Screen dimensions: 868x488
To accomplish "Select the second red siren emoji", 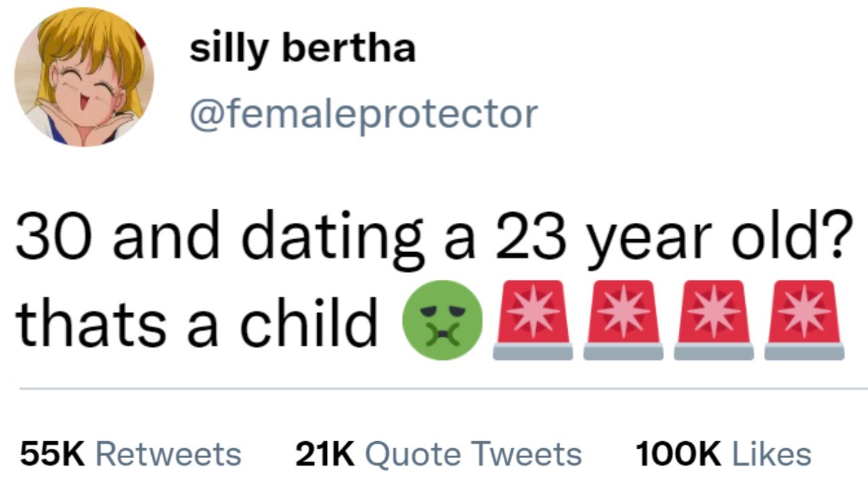I will [623, 320].
